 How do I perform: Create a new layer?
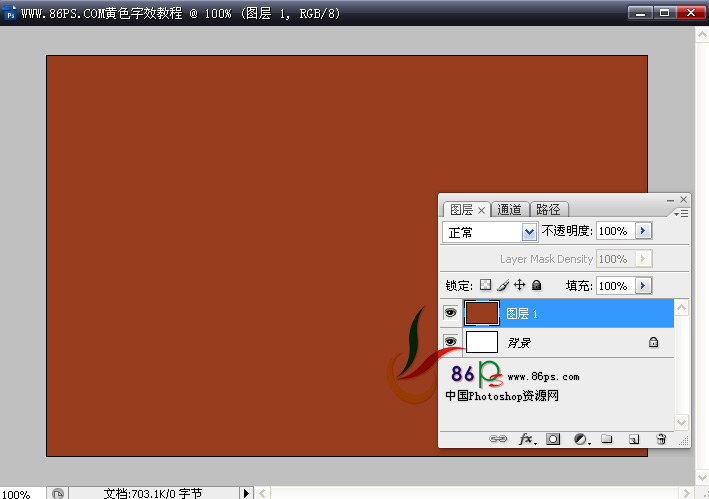tap(634, 439)
